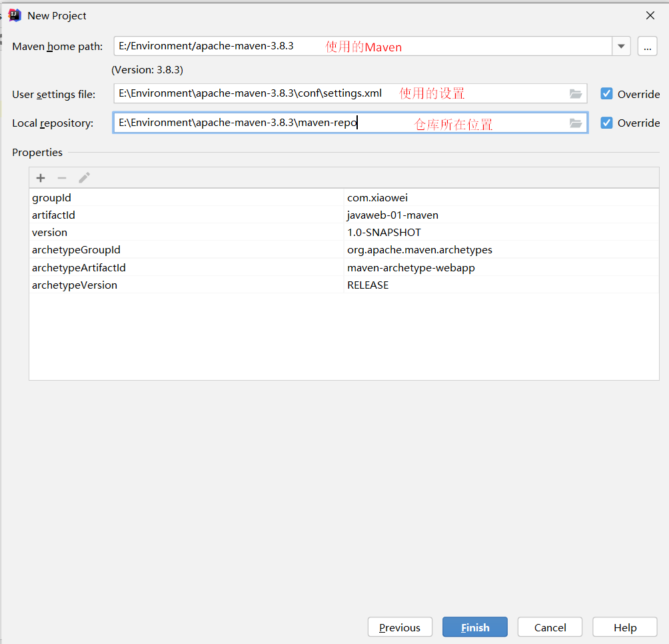Select the version property name
This screenshot has width=669, height=644.
(x=49, y=233)
